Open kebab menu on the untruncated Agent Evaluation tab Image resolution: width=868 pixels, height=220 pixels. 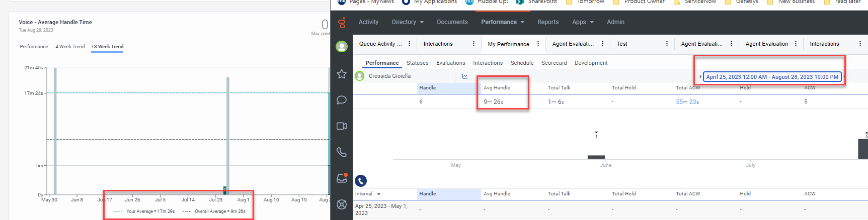click(796, 44)
